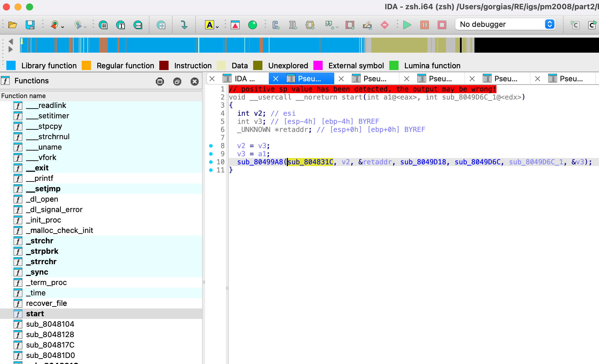Toggle the Functions panel maximize control
Image resolution: width=599 pixels, height=364 pixels.
tap(160, 81)
